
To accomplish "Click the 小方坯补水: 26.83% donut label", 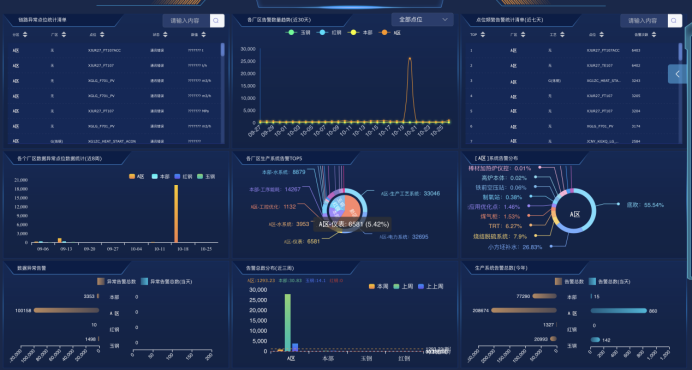I will (x=515, y=247).
